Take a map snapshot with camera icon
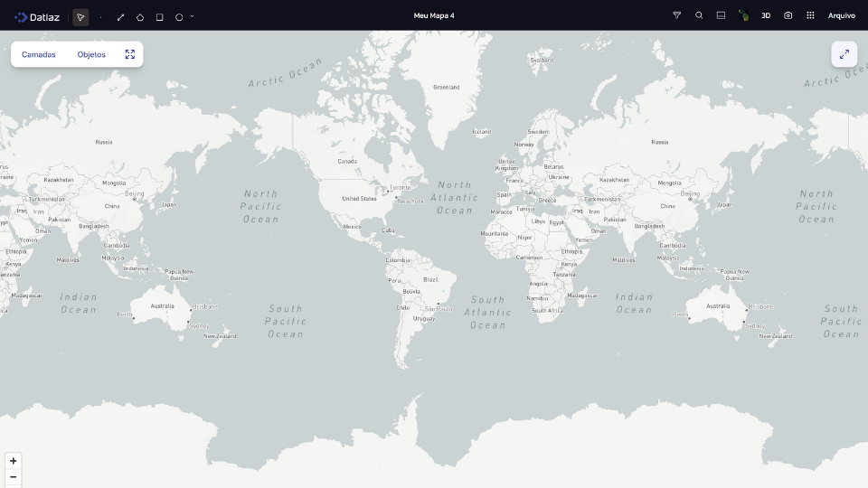This screenshot has width=868, height=488. pos(788,15)
